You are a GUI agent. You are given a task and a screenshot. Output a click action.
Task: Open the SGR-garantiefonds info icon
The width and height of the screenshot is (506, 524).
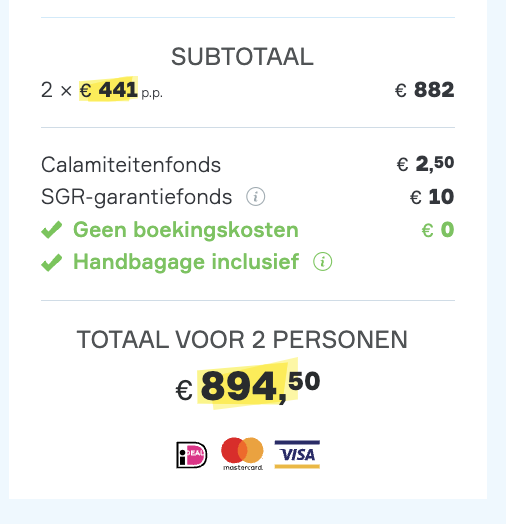click(x=256, y=196)
